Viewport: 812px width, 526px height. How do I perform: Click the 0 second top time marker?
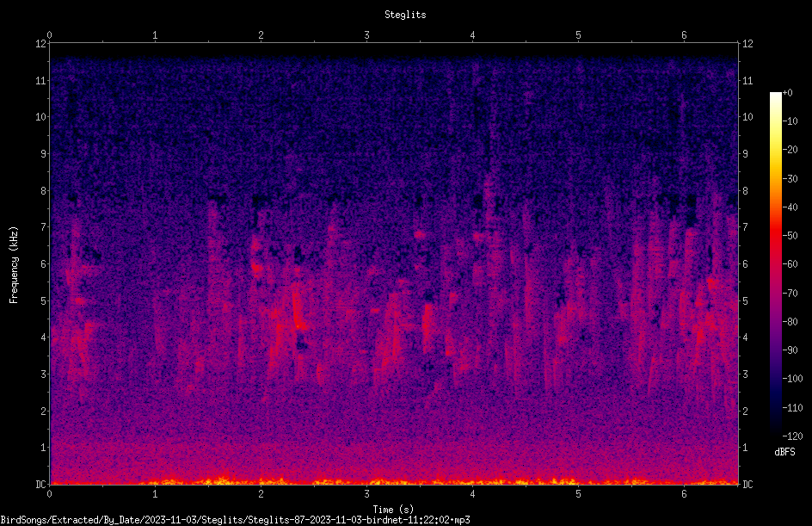(49, 35)
